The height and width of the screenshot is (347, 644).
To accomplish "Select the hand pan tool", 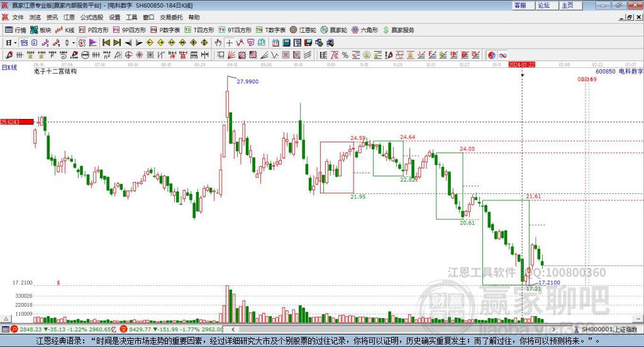I will point(218,43).
